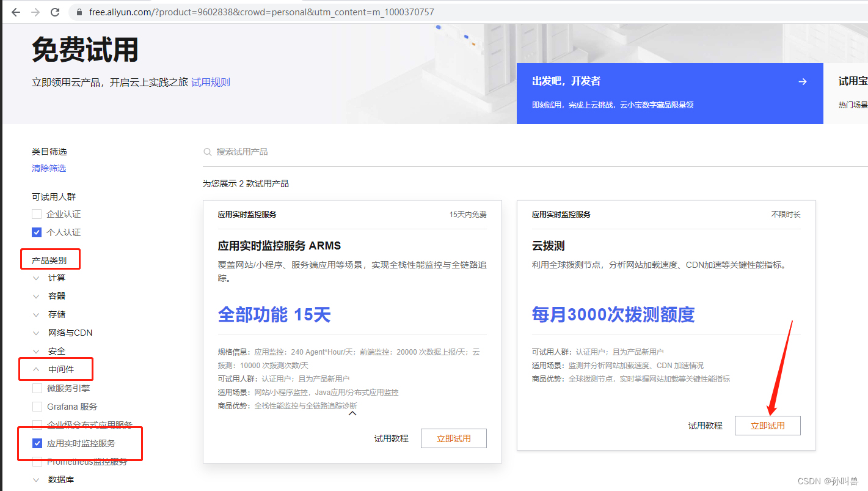The height and width of the screenshot is (491, 868).
Task: Reload the page with refresh icon
Action: click(55, 12)
